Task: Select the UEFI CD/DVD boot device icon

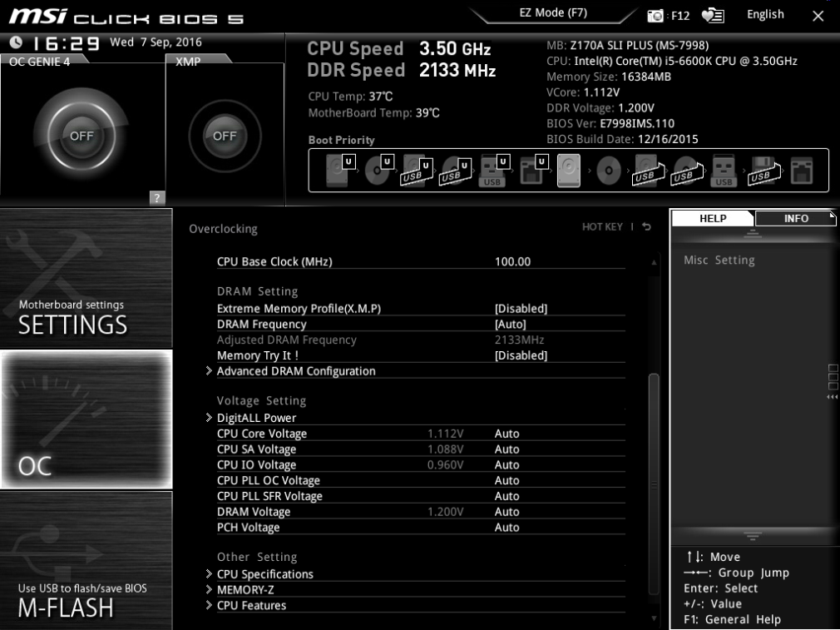Action: pyautogui.click(x=379, y=170)
